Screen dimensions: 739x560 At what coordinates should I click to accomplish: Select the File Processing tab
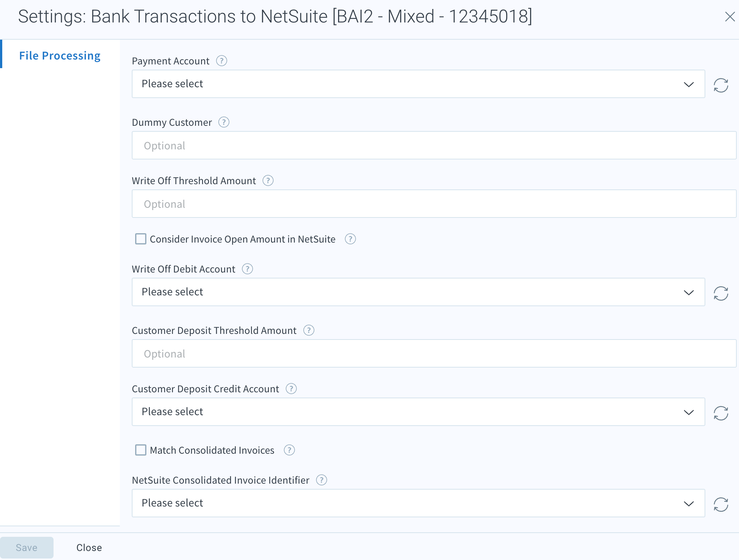(60, 55)
